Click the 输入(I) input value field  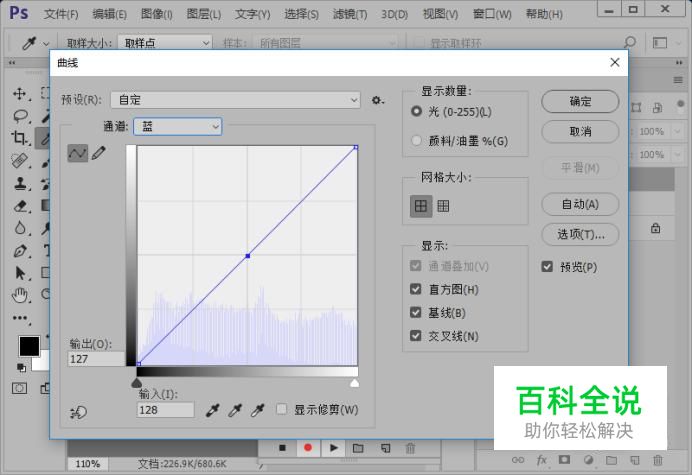coord(165,410)
